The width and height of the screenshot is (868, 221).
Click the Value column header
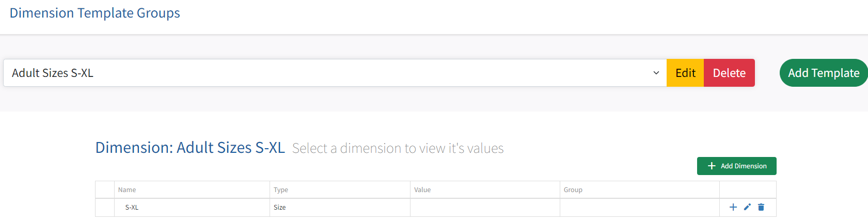pos(422,190)
